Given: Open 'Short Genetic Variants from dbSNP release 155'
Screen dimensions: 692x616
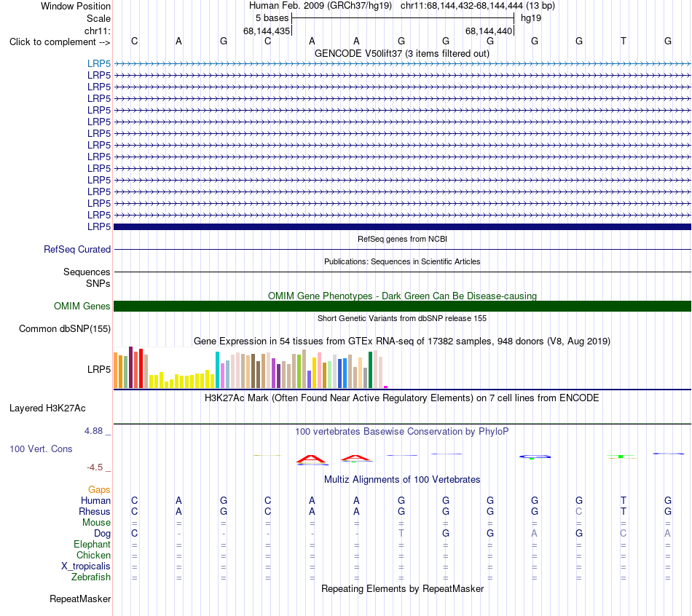Looking at the screenshot, I should click(x=402, y=318).
